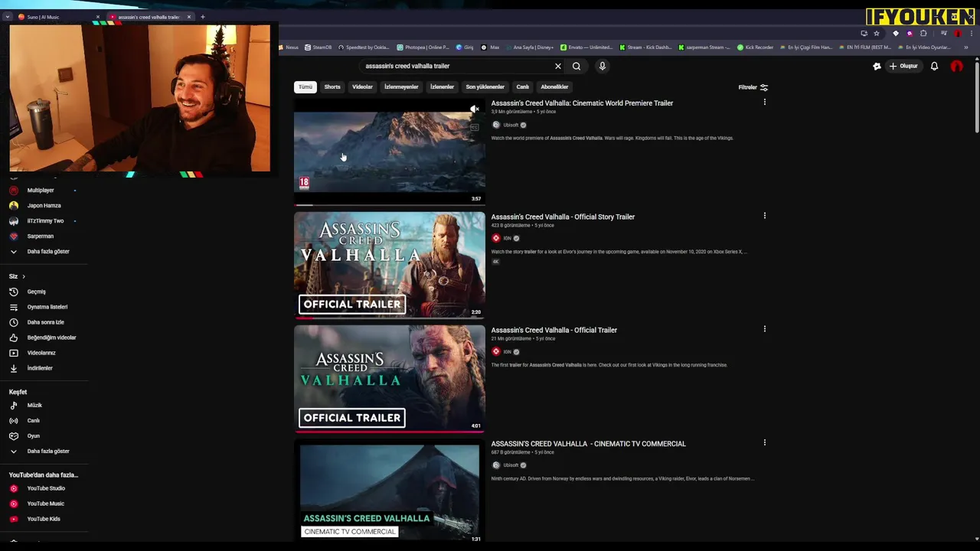
Task: Open three-dot menu for Cinematic TV Commercial
Action: (x=764, y=442)
